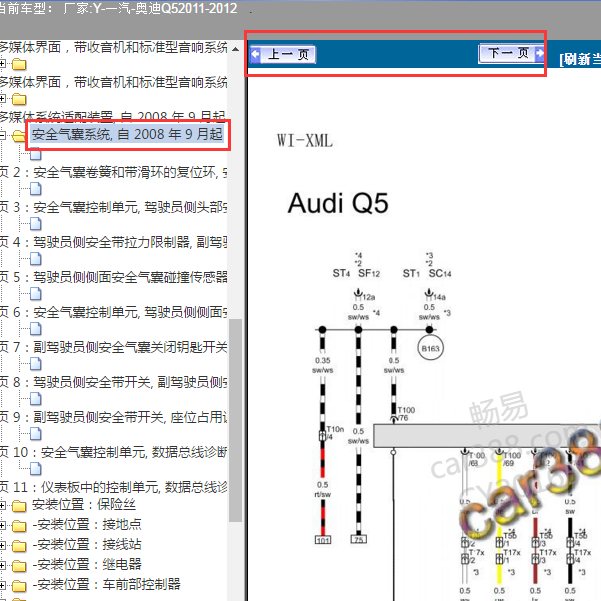The height and width of the screenshot is (601, 601).
Task: Click the T10n/4 connector label
Action: pos(335,433)
